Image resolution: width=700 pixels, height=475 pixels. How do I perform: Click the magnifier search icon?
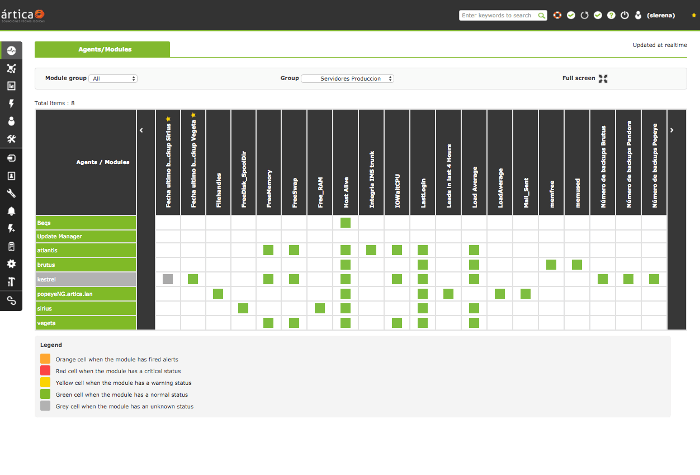[542, 15]
